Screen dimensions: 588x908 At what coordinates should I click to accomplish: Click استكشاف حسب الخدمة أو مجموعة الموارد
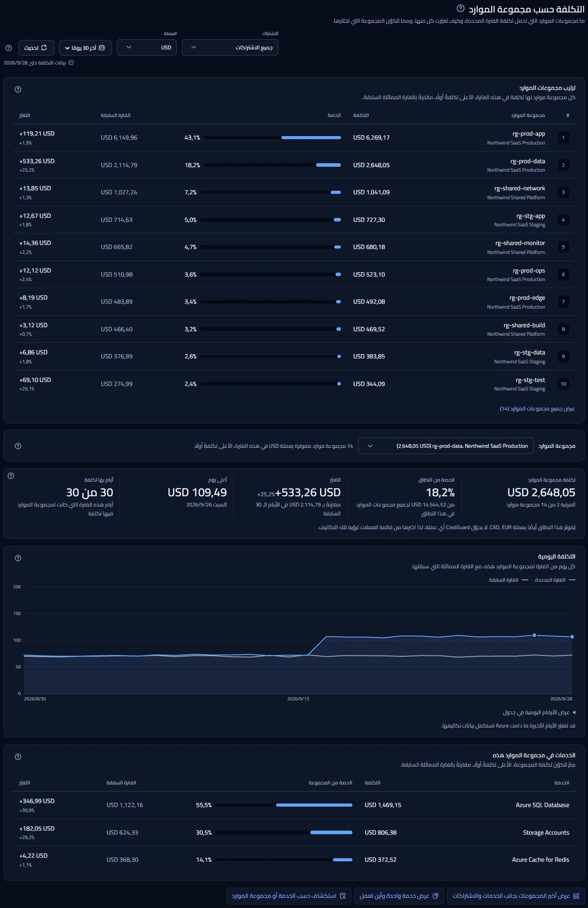pyautogui.click(x=288, y=896)
